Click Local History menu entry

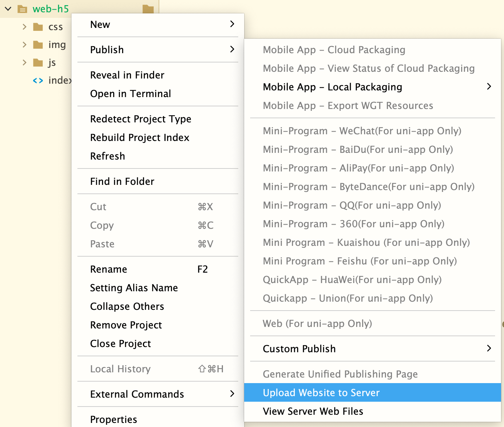(x=158, y=369)
